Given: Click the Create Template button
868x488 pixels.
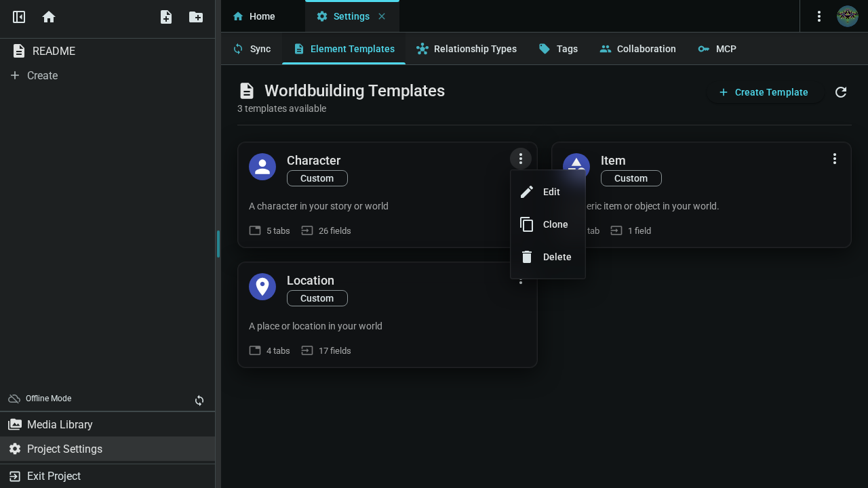Looking at the screenshot, I should pyautogui.click(x=765, y=92).
